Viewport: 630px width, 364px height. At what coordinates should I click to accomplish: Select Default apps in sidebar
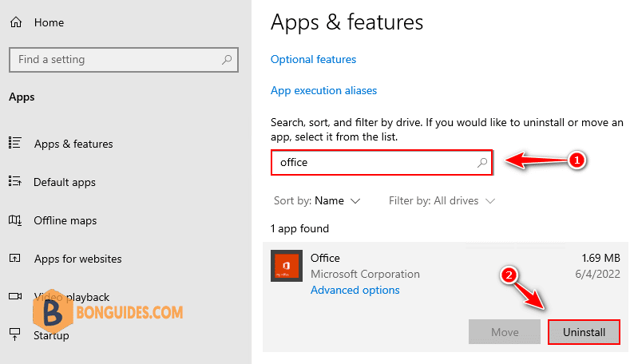(65, 183)
